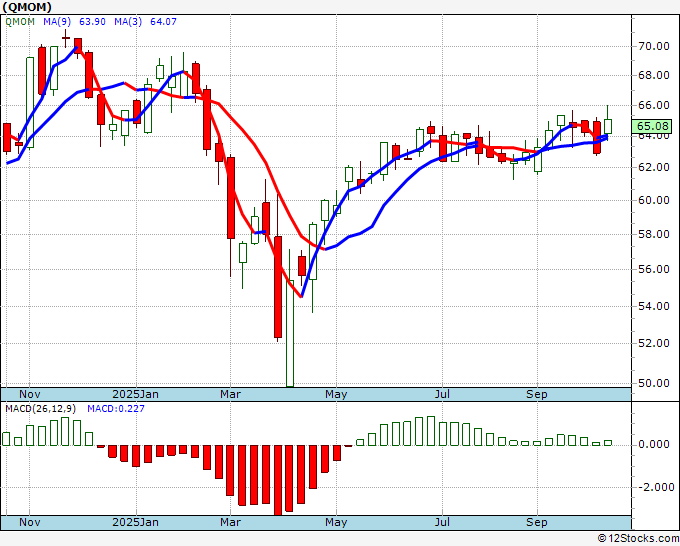Image resolution: width=680 pixels, height=546 pixels.
Task: Click 2025Jan on the price chart date axis
Action: [x=135, y=394]
